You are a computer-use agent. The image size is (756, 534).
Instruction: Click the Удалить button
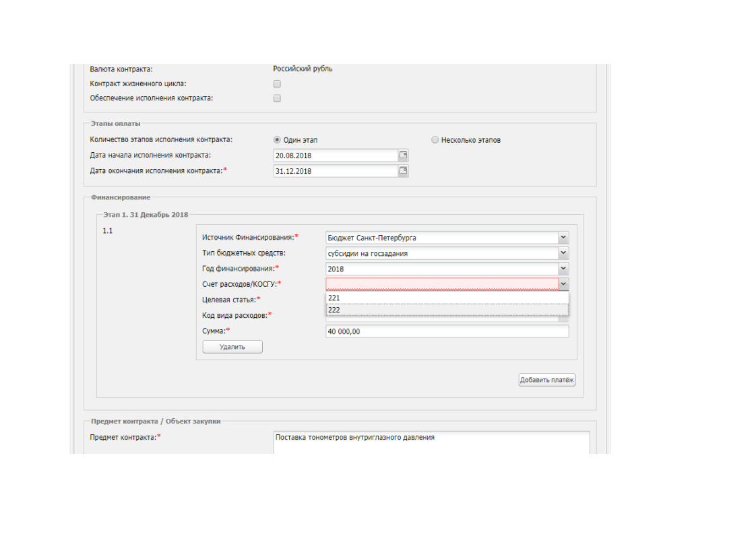point(232,347)
